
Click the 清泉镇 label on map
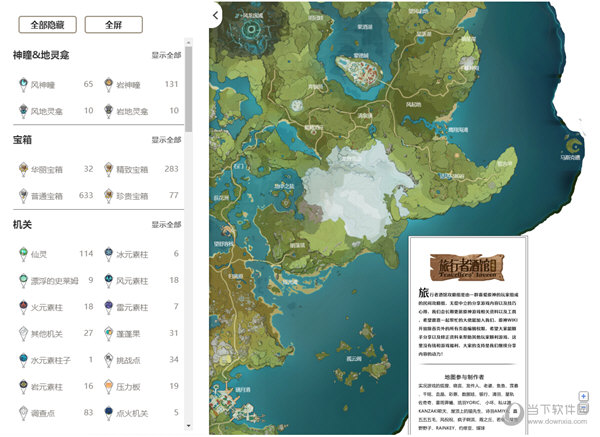(365, 116)
